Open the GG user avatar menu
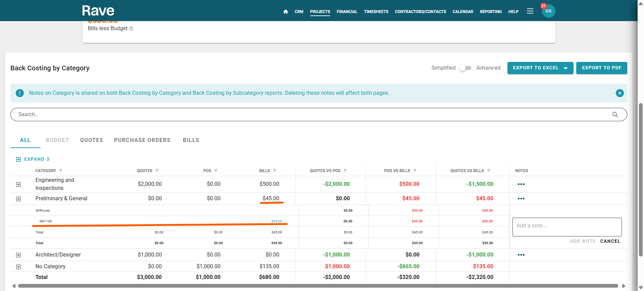 548,11
